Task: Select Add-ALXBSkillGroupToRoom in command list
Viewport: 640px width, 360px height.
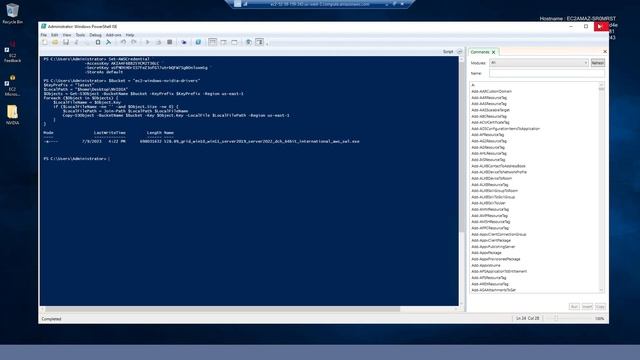Action: [x=495, y=191]
